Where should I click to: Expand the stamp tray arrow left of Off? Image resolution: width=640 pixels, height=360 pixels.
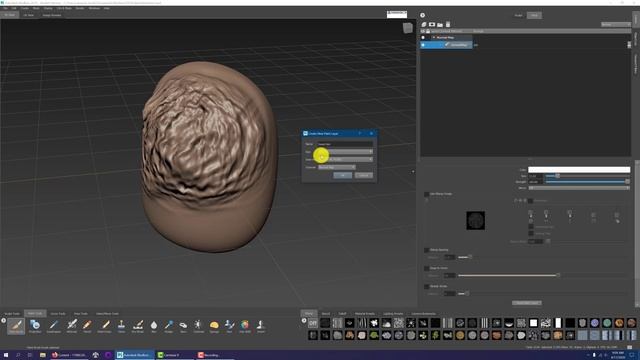(304, 320)
